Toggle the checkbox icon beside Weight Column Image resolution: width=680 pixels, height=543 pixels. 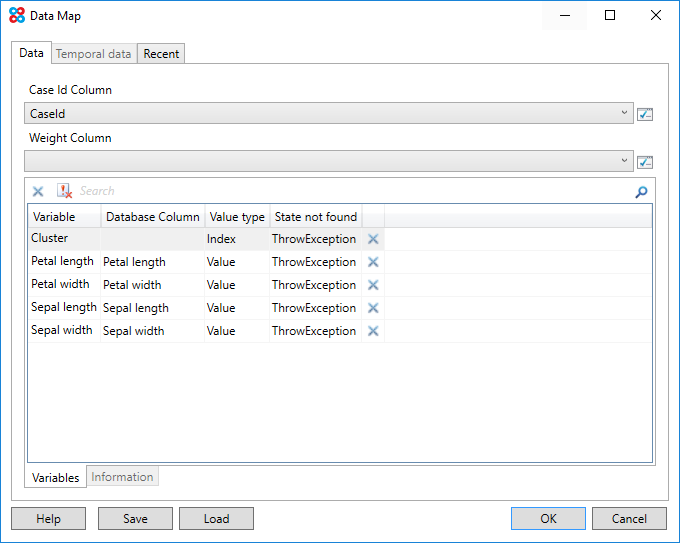coord(645,162)
